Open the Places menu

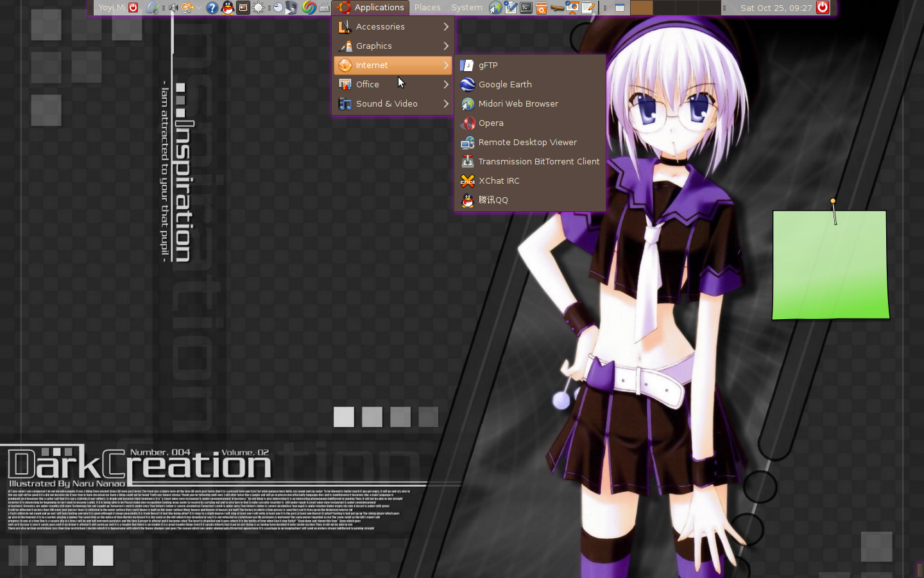[427, 8]
